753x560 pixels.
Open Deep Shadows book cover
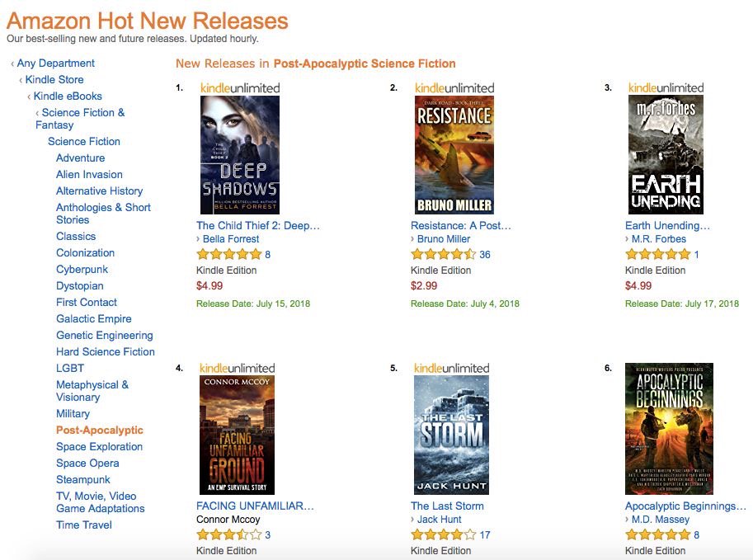[x=240, y=155]
